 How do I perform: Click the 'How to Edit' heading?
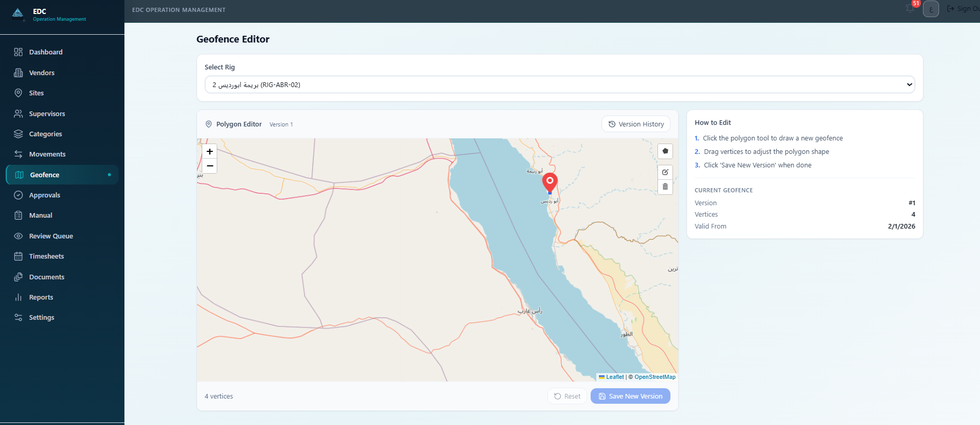[713, 123]
